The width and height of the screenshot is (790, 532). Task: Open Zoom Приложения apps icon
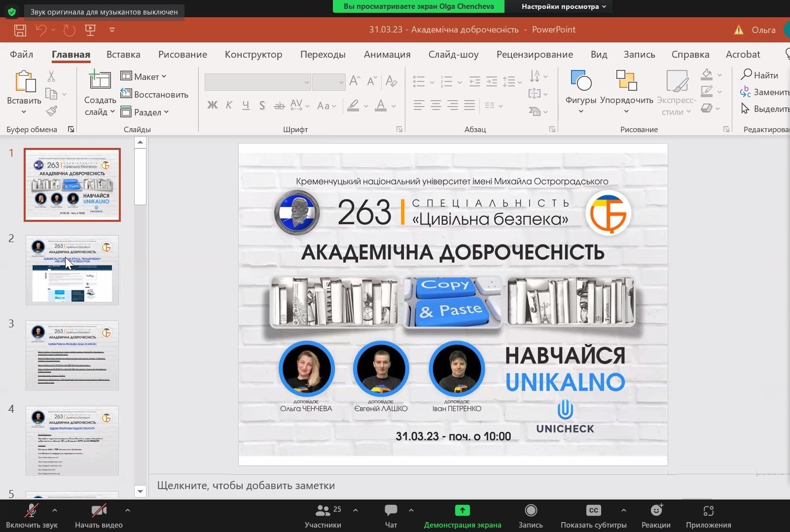coord(709,510)
